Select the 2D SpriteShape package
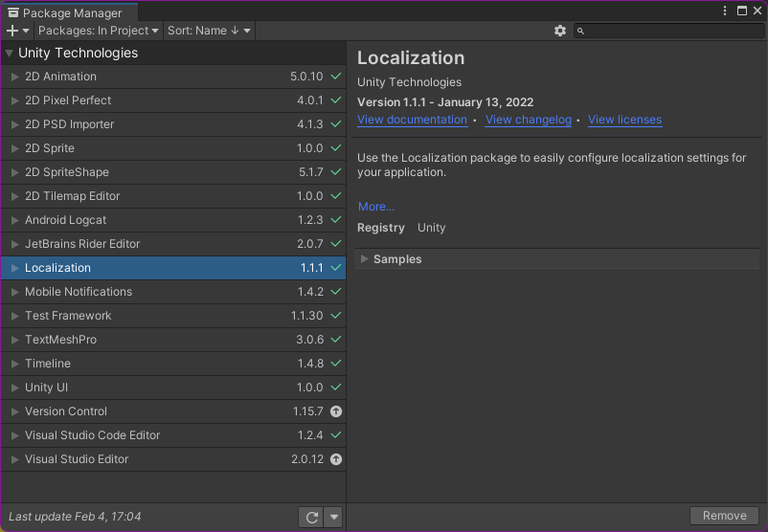Viewport: 768px width, 532px height. (x=173, y=172)
